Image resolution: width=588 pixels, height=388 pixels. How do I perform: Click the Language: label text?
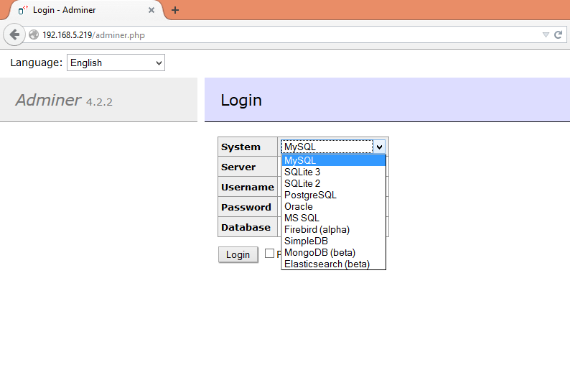click(x=37, y=63)
